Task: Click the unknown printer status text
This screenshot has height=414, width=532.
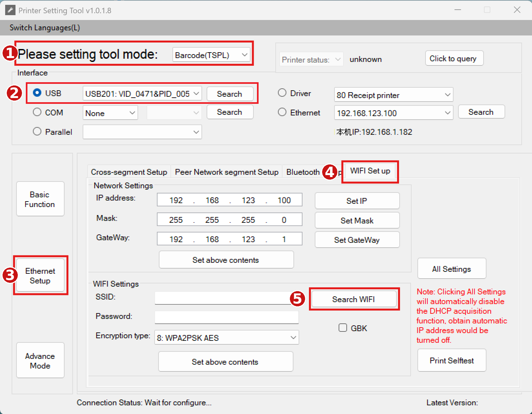Action: tap(366, 59)
